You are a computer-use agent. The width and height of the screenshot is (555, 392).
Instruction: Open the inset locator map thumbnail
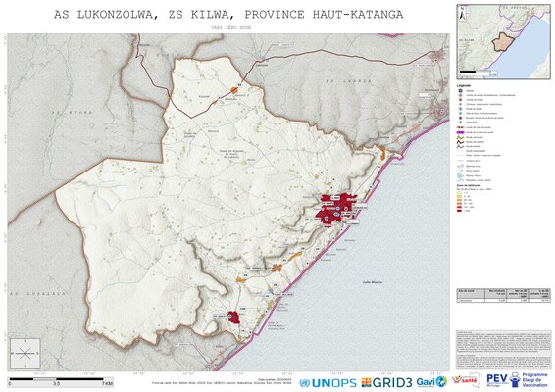pyautogui.click(x=503, y=41)
